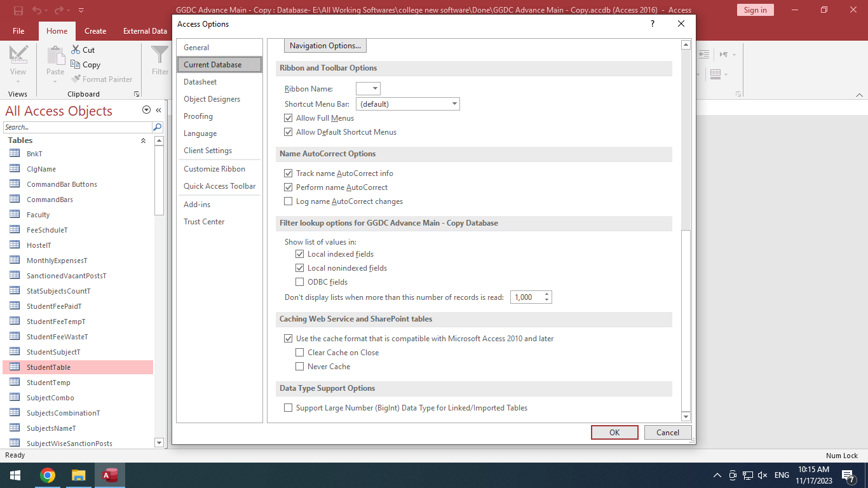The height and width of the screenshot is (488, 868).
Task: Click the Undo icon in title bar
Action: pos(36,10)
